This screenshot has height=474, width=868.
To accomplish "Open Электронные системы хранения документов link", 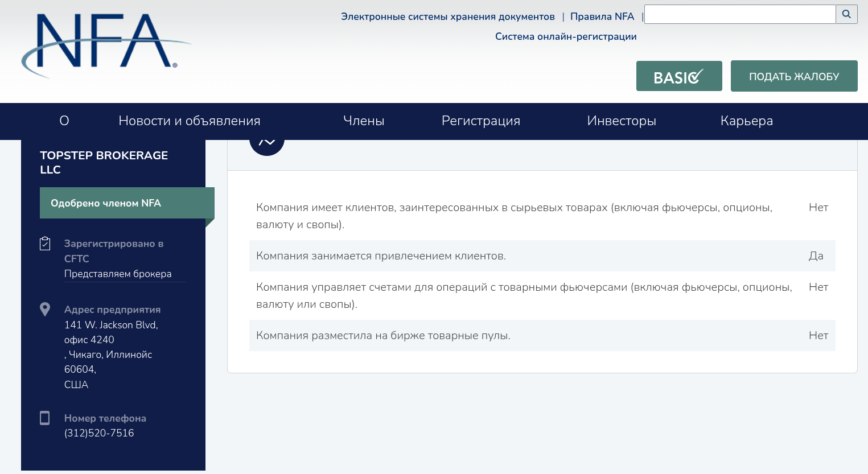I will pyautogui.click(x=447, y=17).
